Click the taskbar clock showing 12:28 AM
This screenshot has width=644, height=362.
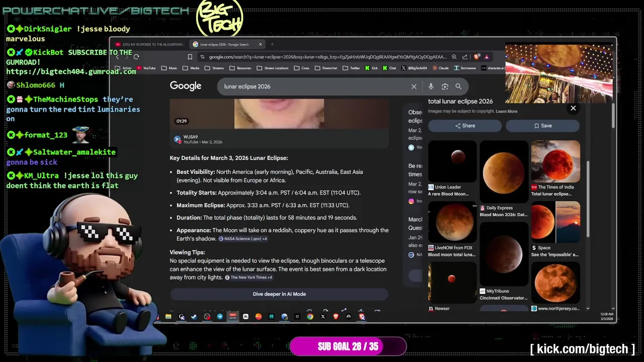(607, 316)
